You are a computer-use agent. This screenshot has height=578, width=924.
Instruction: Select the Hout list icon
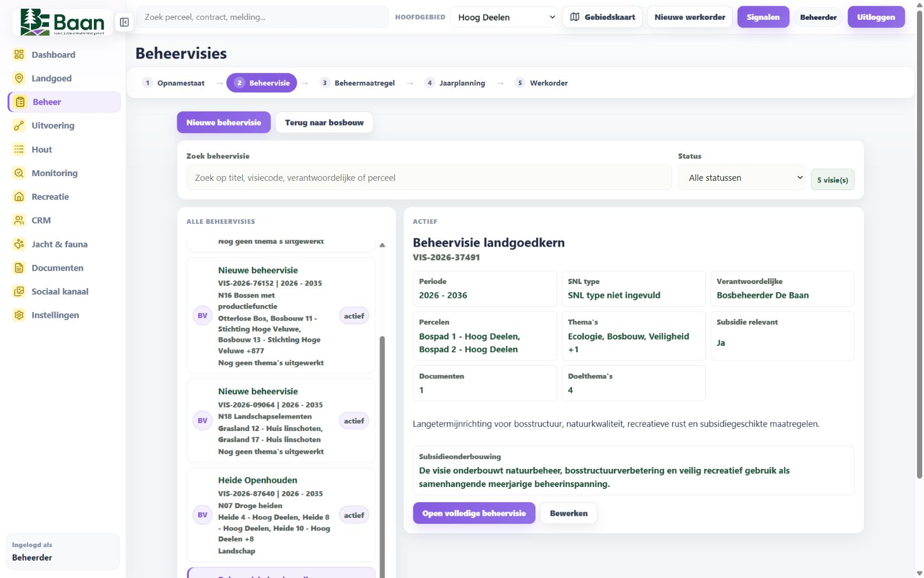pos(19,149)
